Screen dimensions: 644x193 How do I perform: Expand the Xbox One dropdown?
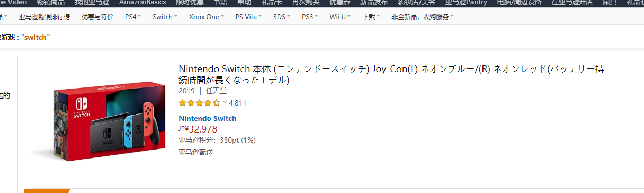tap(206, 16)
